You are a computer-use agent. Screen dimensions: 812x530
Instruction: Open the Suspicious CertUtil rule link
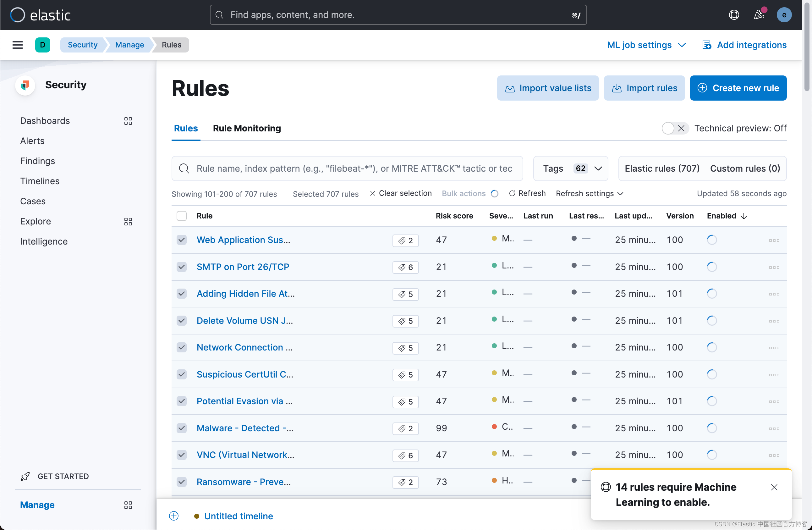(244, 374)
